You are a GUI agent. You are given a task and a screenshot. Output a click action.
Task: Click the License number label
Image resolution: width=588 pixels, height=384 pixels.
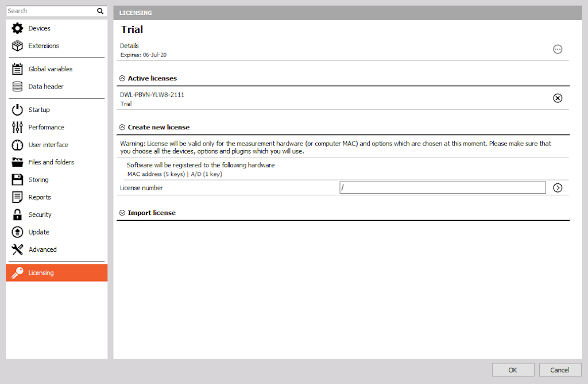tap(141, 187)
